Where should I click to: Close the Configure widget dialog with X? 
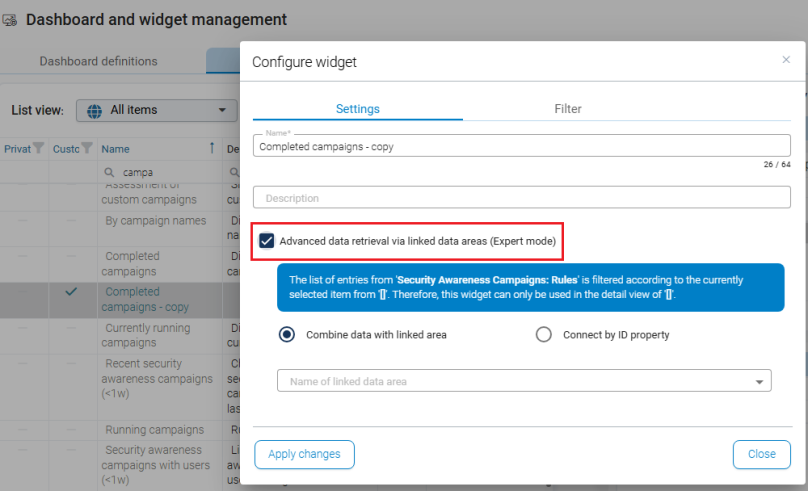(785, 60)
